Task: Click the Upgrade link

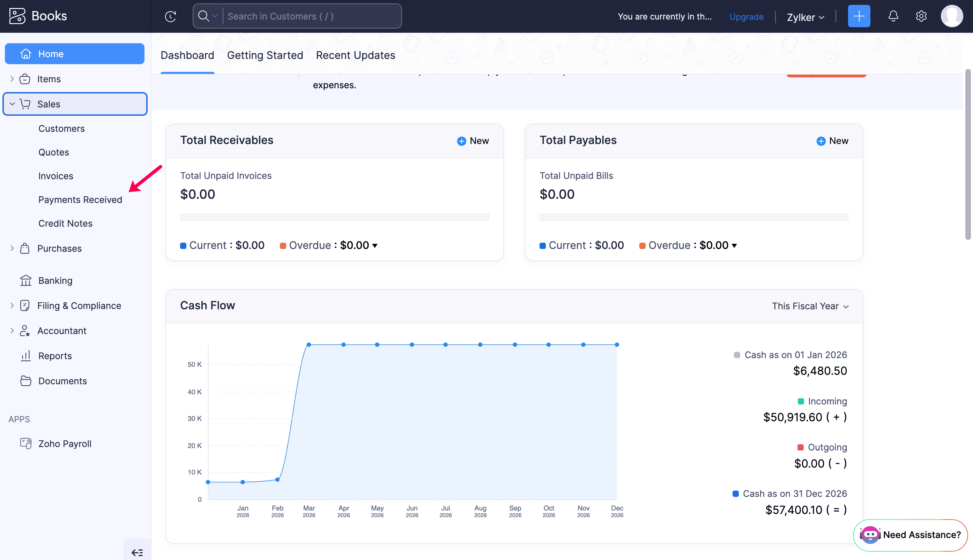Action: [x=746, y=16]
